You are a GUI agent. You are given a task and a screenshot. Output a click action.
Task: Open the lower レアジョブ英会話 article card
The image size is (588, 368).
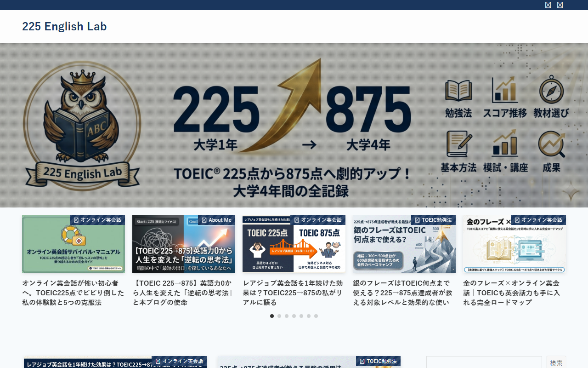115,362
